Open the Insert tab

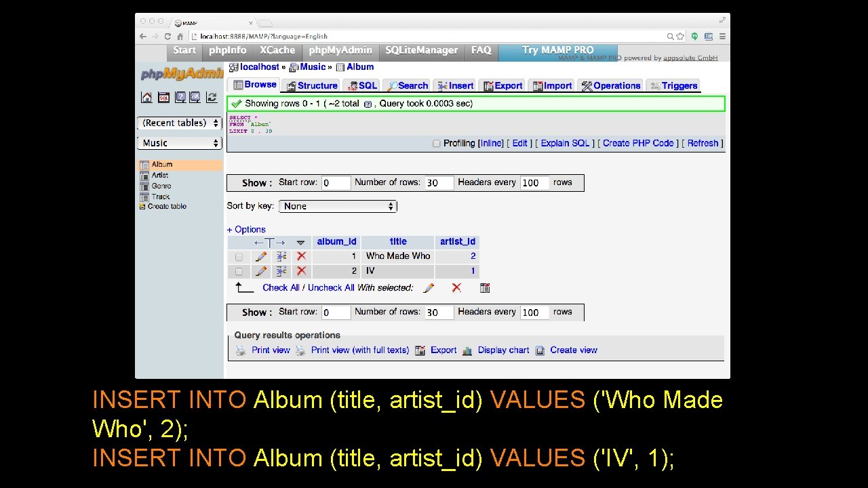[x=455, y=86]
